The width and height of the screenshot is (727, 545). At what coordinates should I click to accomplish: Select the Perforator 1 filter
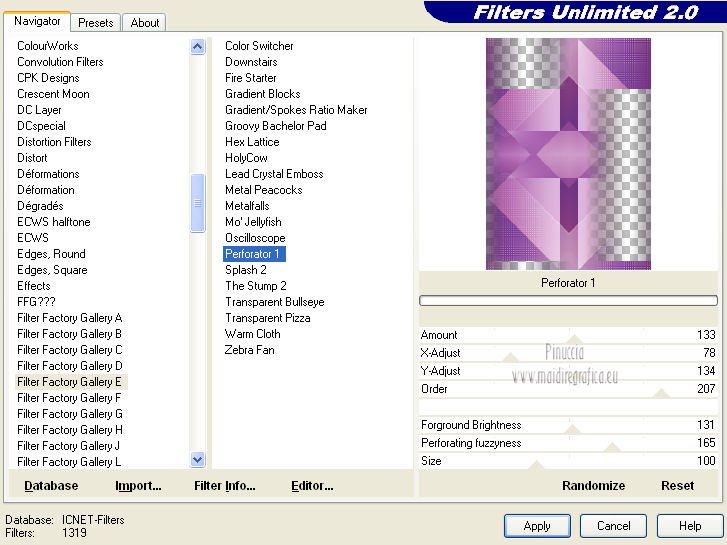pos(254,254)
